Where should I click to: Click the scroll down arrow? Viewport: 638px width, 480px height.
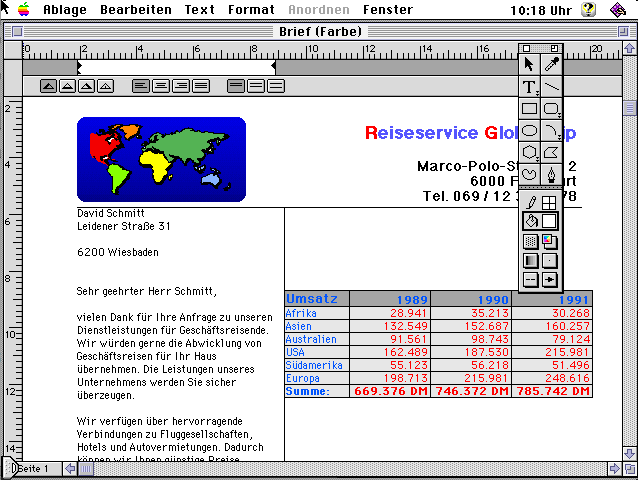point(629,454)
